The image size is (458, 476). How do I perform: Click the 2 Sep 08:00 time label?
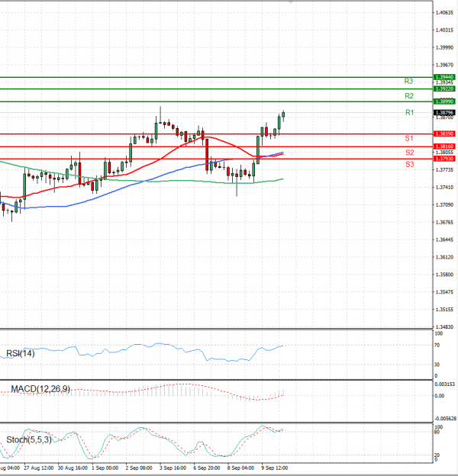point(139,468)
